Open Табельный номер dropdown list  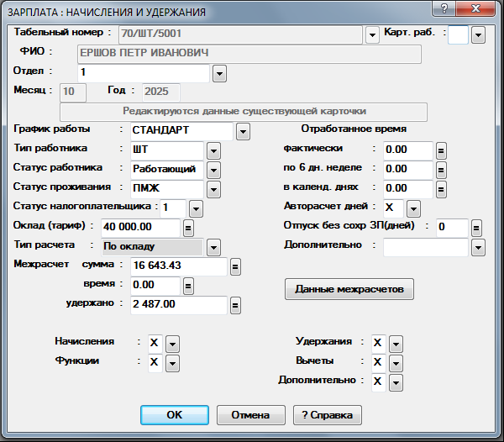point(373,35)
